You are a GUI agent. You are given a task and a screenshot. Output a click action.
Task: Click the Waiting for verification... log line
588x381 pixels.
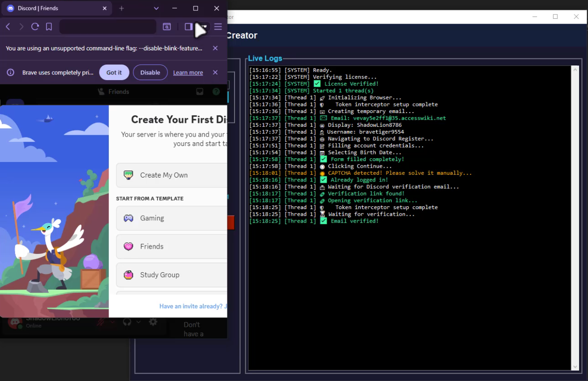(332, 214)
